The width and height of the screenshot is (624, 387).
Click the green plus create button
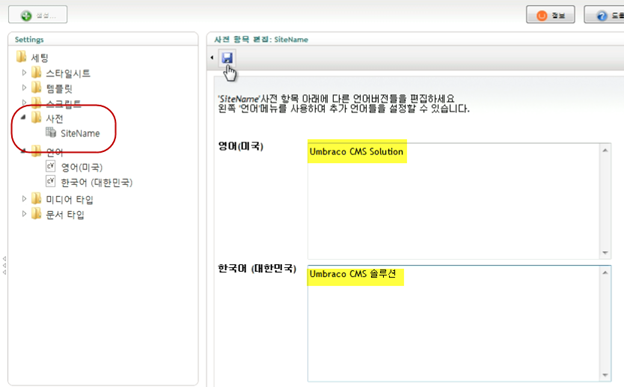click(x=38, y=15)
